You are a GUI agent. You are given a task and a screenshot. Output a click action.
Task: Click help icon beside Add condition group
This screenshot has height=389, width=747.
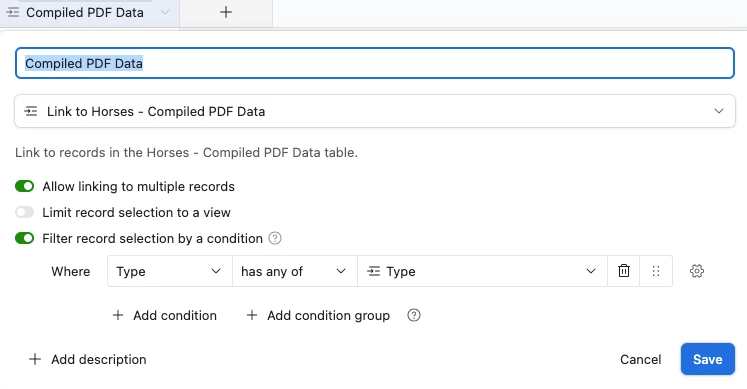[414, 315]
